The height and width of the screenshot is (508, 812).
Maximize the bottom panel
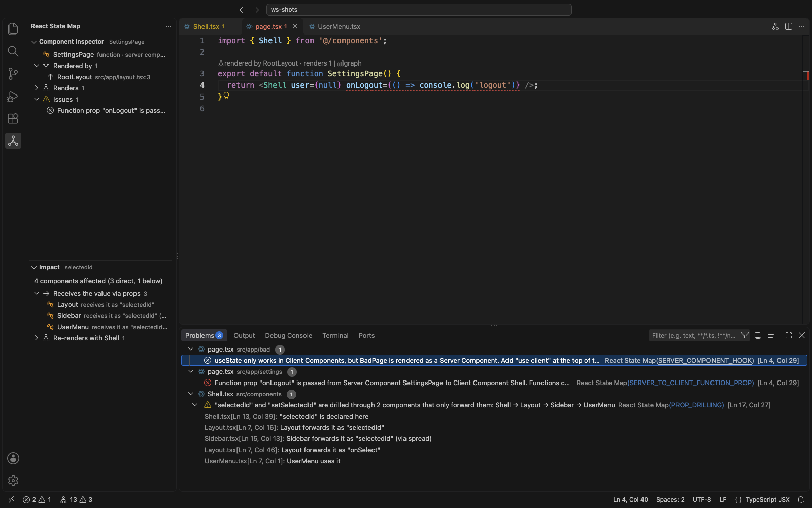[x=789, y=335]
